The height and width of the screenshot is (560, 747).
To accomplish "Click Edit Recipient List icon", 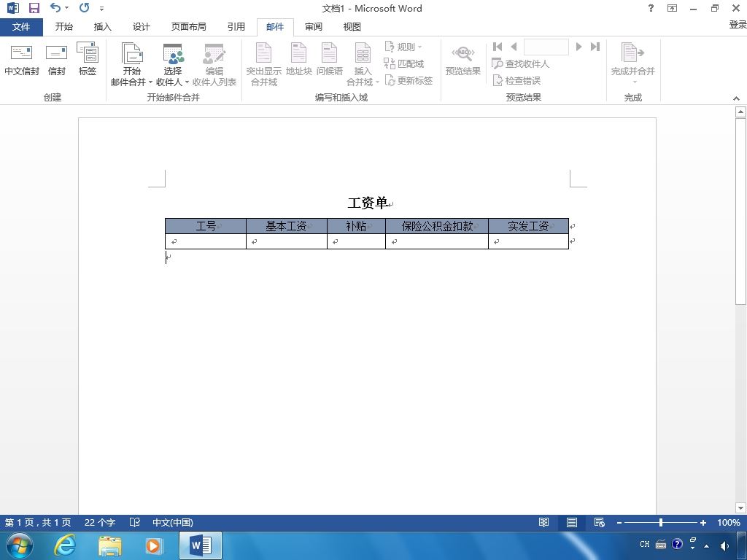I will coord(214,64).
